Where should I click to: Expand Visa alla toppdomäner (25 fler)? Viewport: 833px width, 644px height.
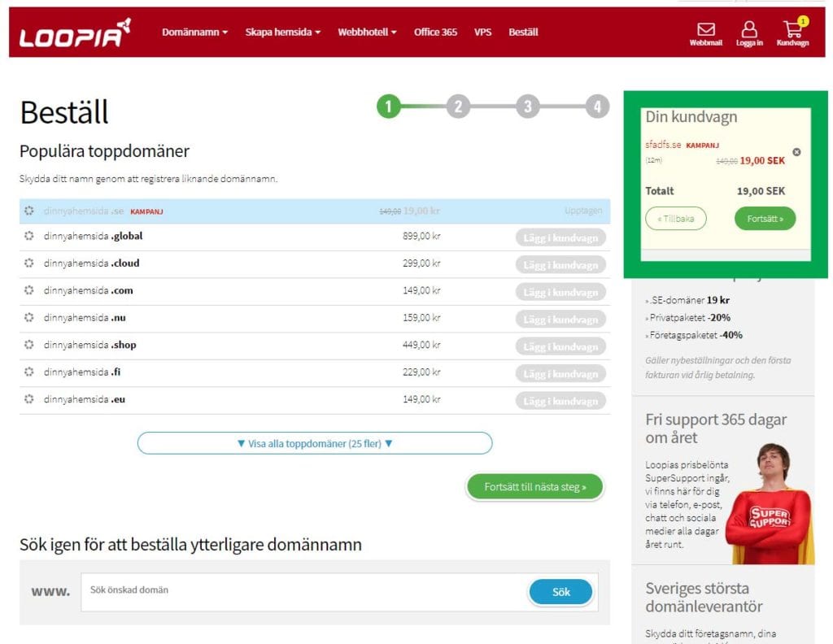click(x=315, y=443)
